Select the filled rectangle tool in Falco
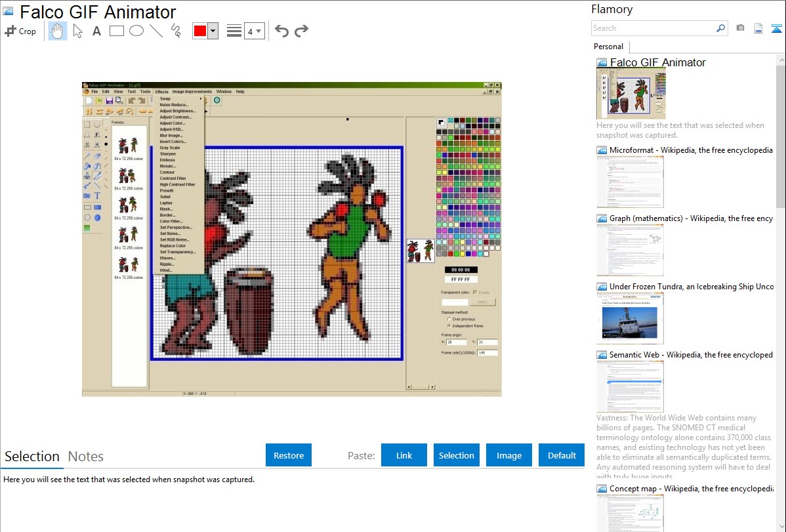 [x=97, y=207]
